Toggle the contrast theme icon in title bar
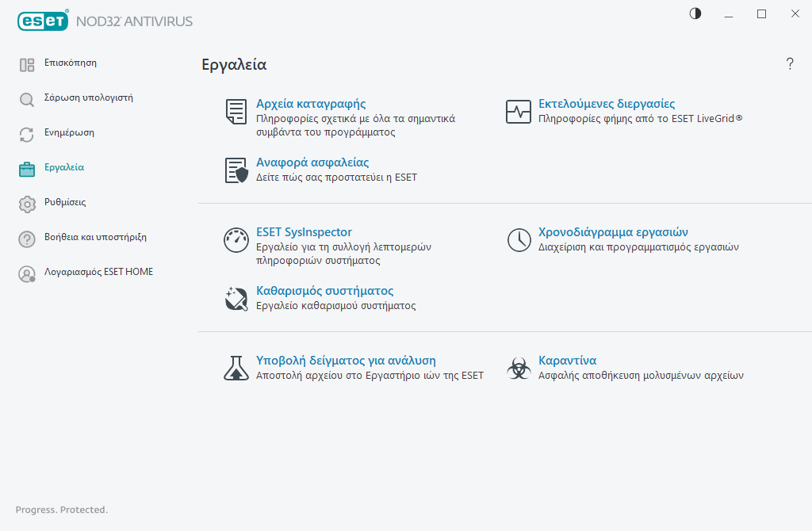 pos(695,14)
